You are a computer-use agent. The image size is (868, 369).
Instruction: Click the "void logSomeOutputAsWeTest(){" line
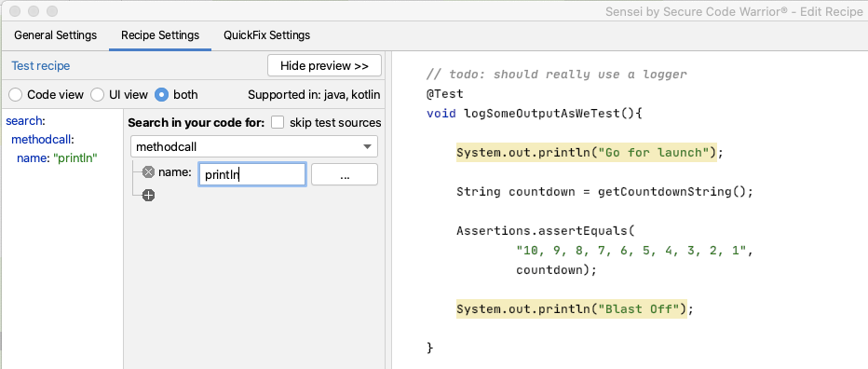click(534, 114)
